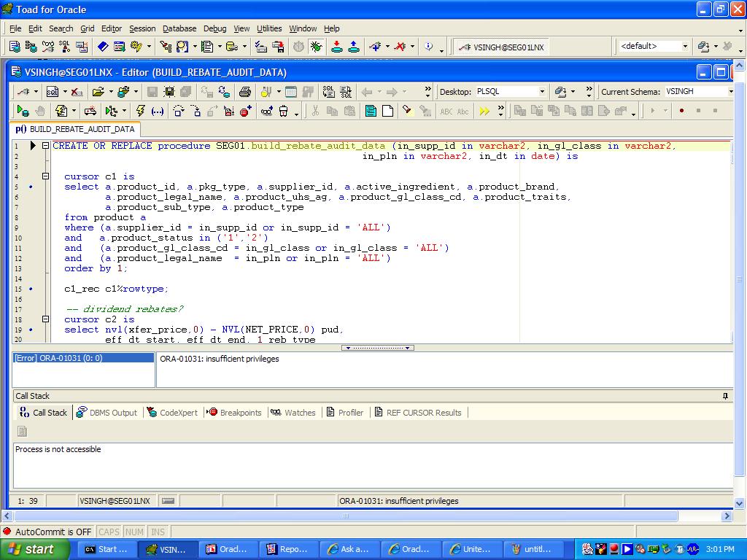Commit the transaction with the red arrow icon
Screen dimensions: 747x560
point(336,47)
